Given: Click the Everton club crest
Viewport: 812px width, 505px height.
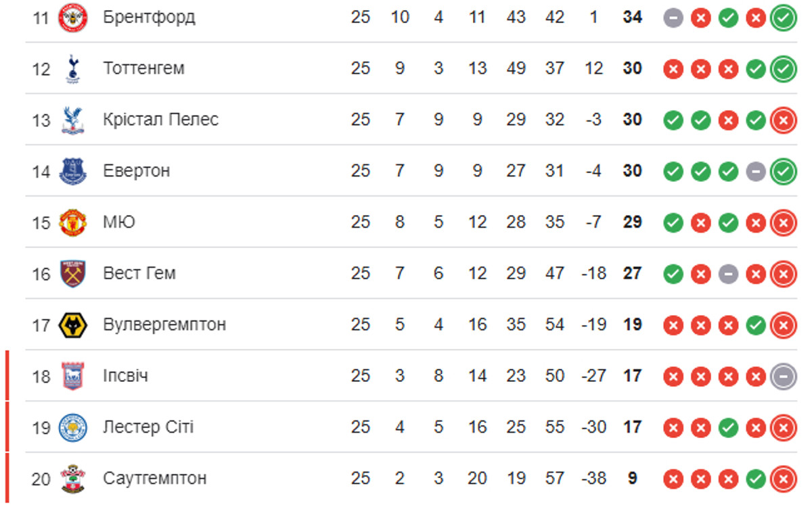Looking at the screenshot, I should [72, 171].
